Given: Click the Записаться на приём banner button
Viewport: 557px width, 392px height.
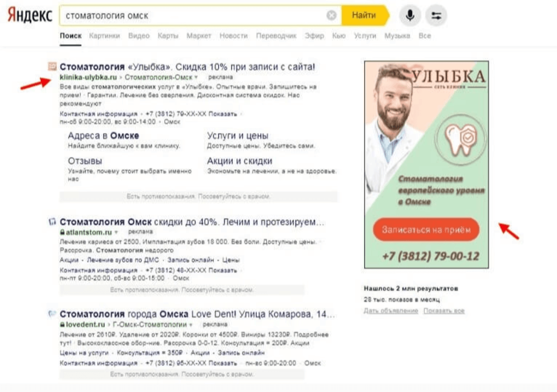Looking at the screenshot, I should [x=426, y=229].
